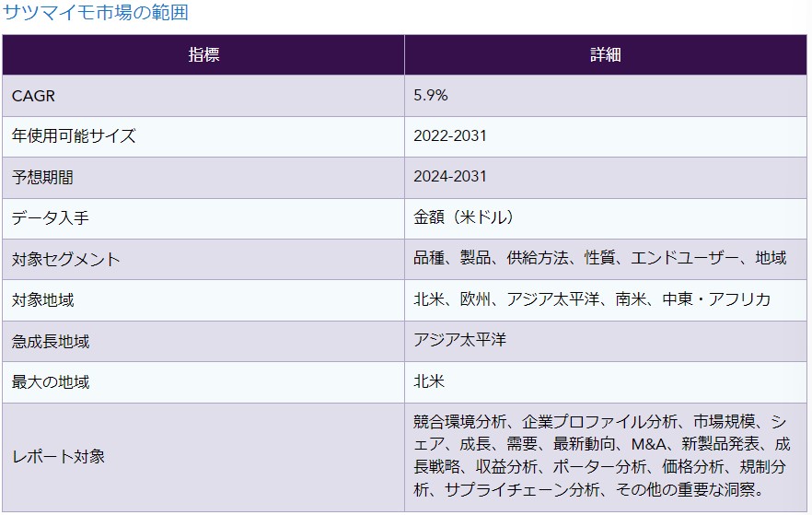The height and width of the screenshot is (515, 812).
Task: Select the 2022-2031 value
Action: [450, 136]
